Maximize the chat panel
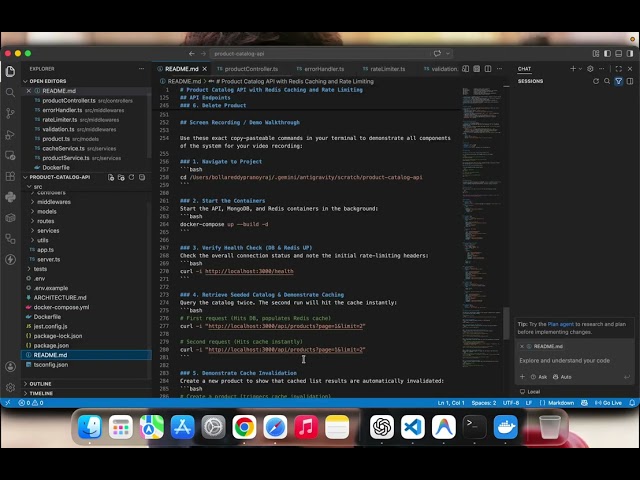This screenshot has height=480, width=640. (619, 69)
